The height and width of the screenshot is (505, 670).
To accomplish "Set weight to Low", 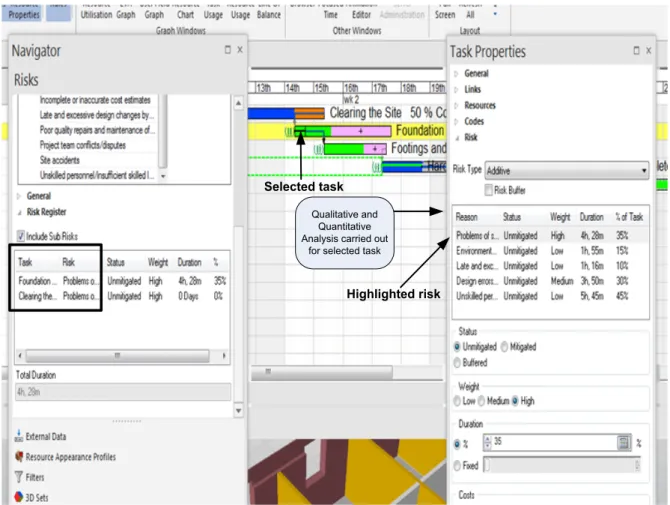I will (x=457, y=401).
